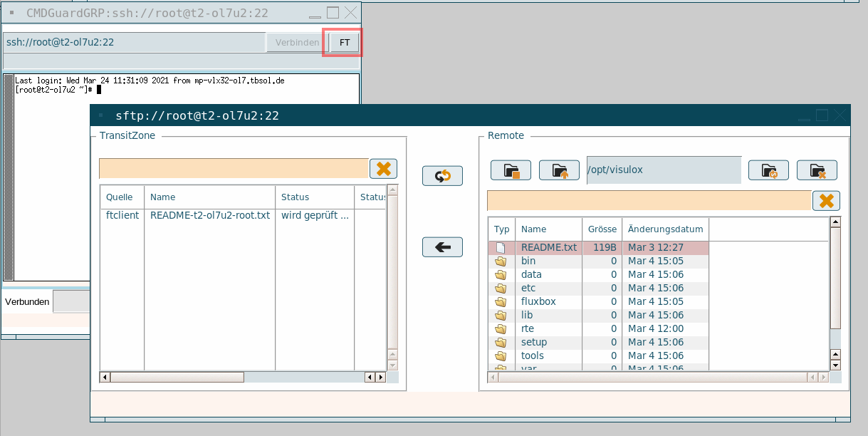Screen dimensions: 868x436
Task: Go up one directory in Remote panel
Action: pos(559,170)
